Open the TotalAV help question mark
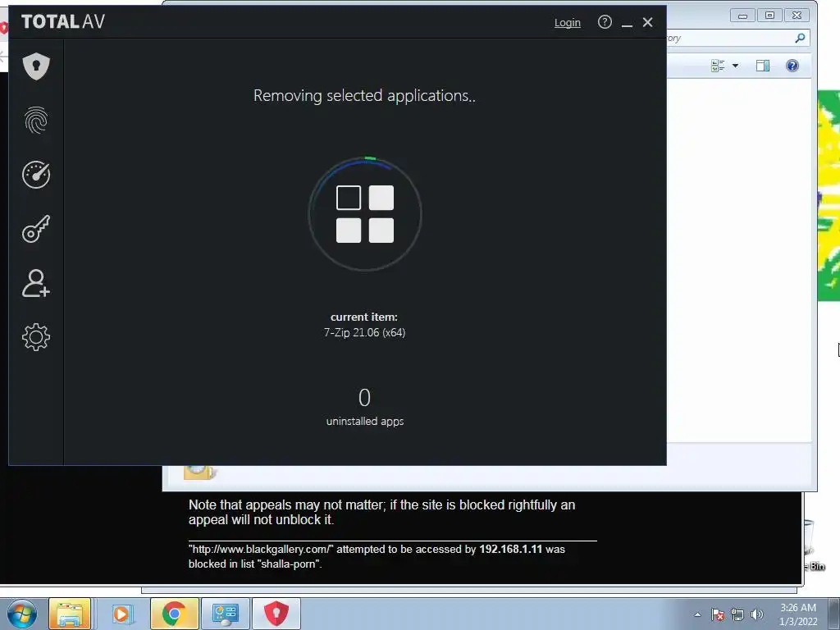The image size is (840, 630). 605,22
